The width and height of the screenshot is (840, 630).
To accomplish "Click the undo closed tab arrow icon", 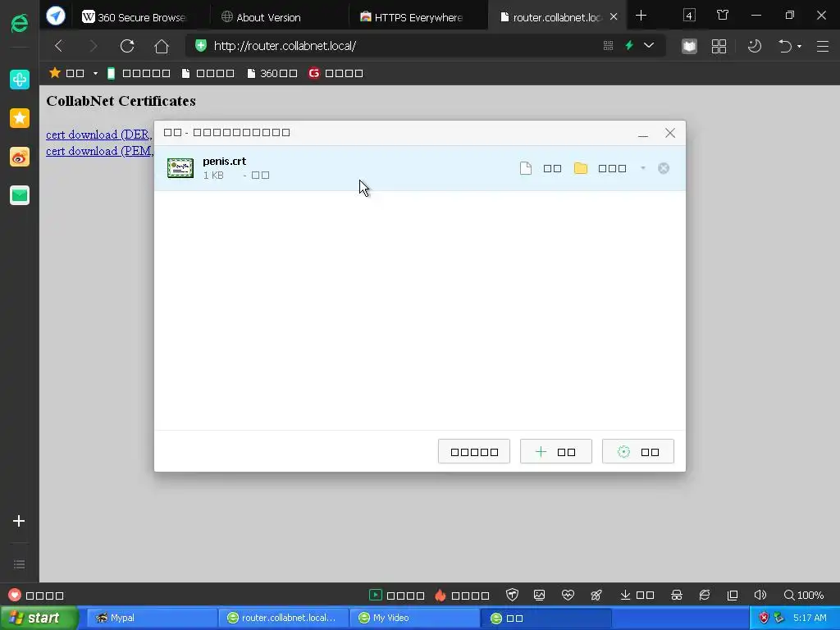I will point(785,46).
